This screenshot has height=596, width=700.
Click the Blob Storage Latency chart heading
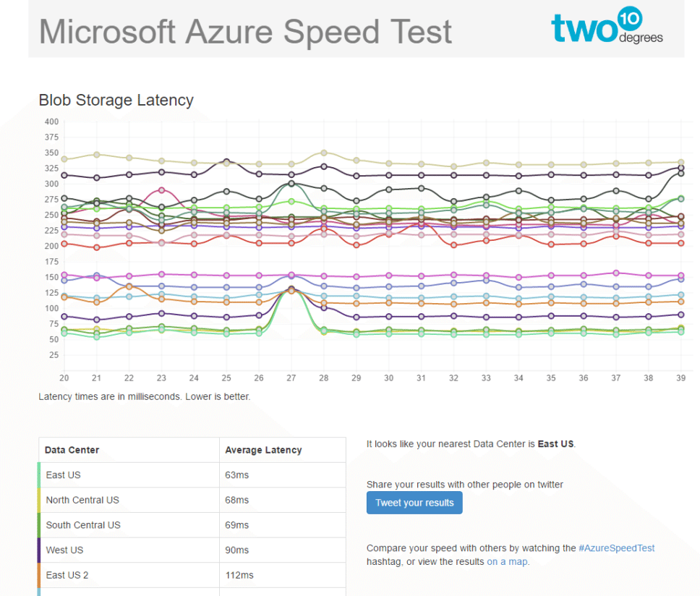[116, 101]
